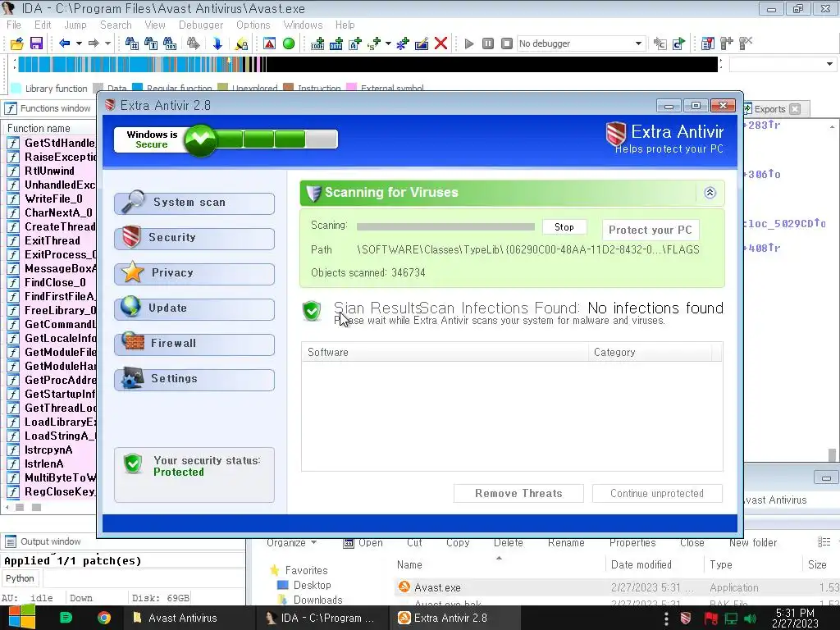The image size is (840, 630).
Task: Click the red X delete icon
Action: point(441,43)
